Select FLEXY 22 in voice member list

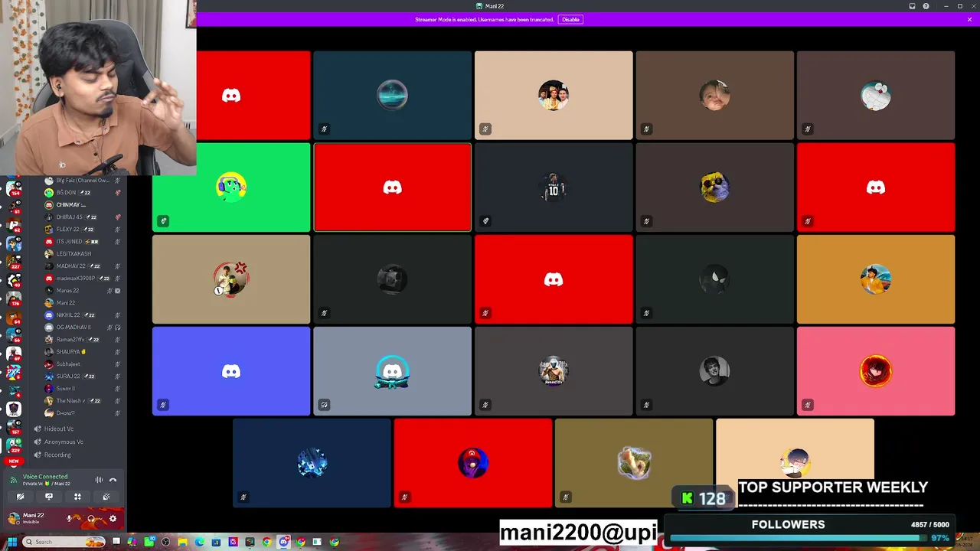(83, 230)
